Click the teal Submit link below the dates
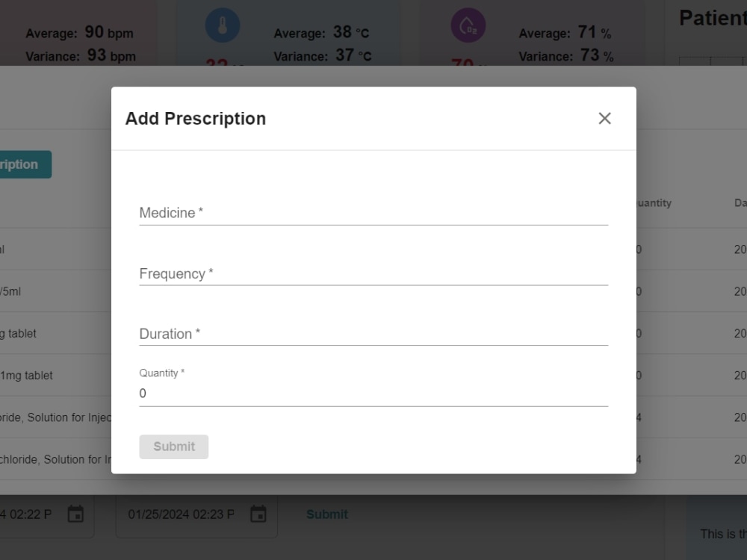This screenshot has width=747, height=560. coord(326,514)
